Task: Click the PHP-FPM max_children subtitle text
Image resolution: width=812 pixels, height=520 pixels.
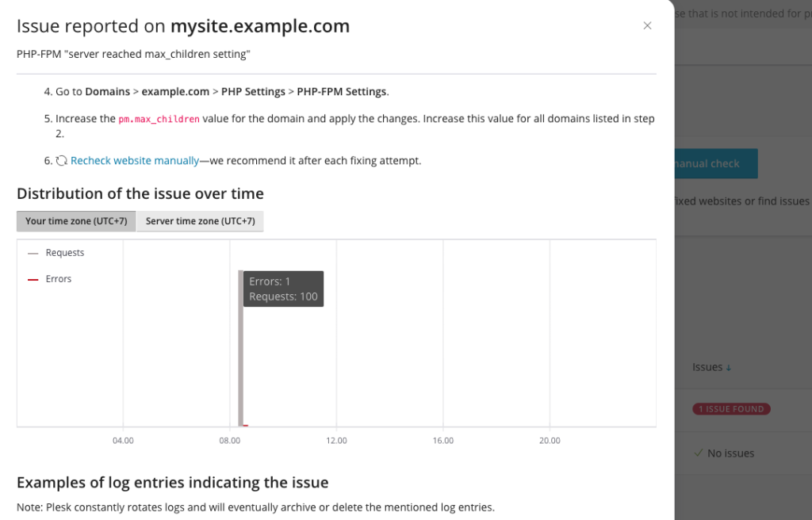Action: tap(133, 55)
